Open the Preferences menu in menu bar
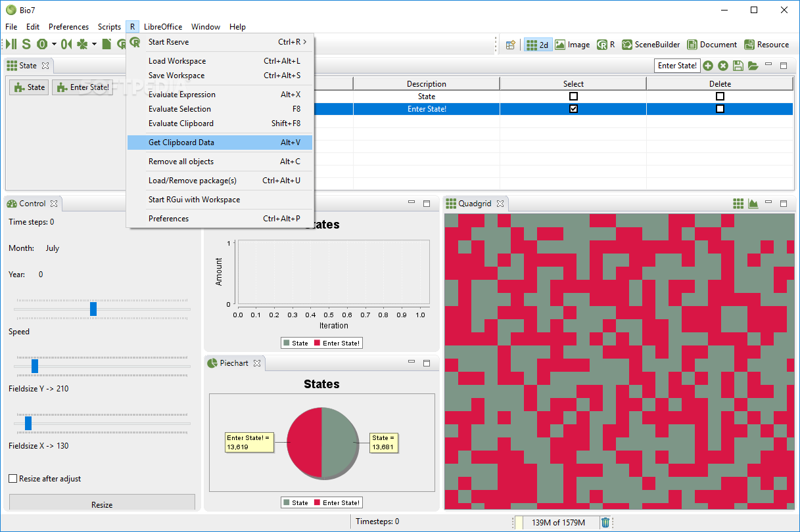This screenshot has width=800, height=532. [x=69, y=27]
